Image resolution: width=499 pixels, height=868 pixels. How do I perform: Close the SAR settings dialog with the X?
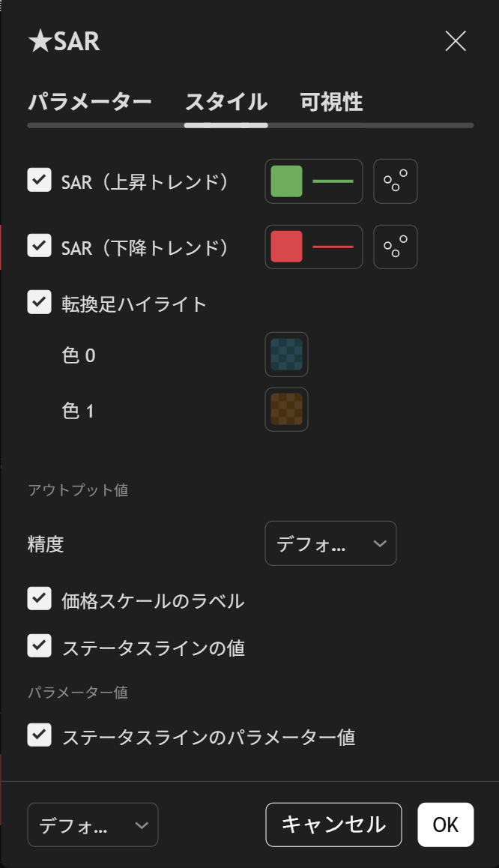456,41
